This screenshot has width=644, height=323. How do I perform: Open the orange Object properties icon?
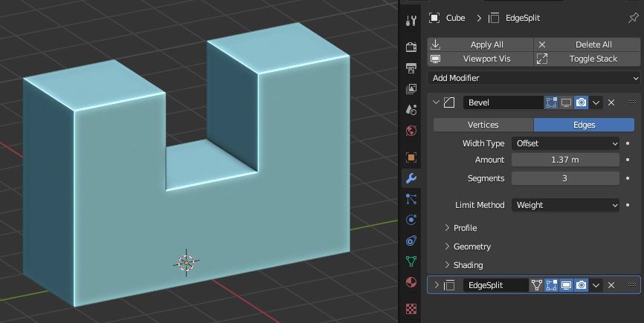click(410, 157)
